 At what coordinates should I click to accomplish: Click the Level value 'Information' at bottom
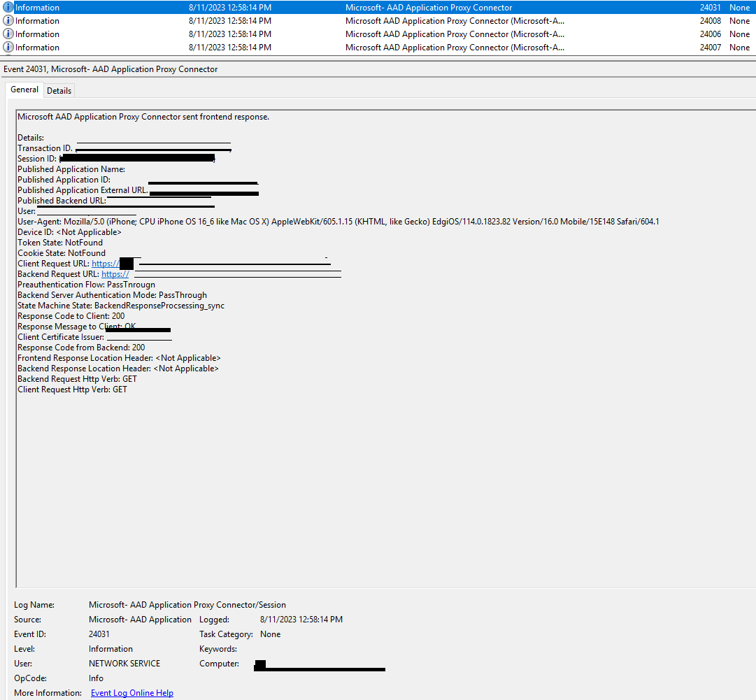tap(110, 649)
